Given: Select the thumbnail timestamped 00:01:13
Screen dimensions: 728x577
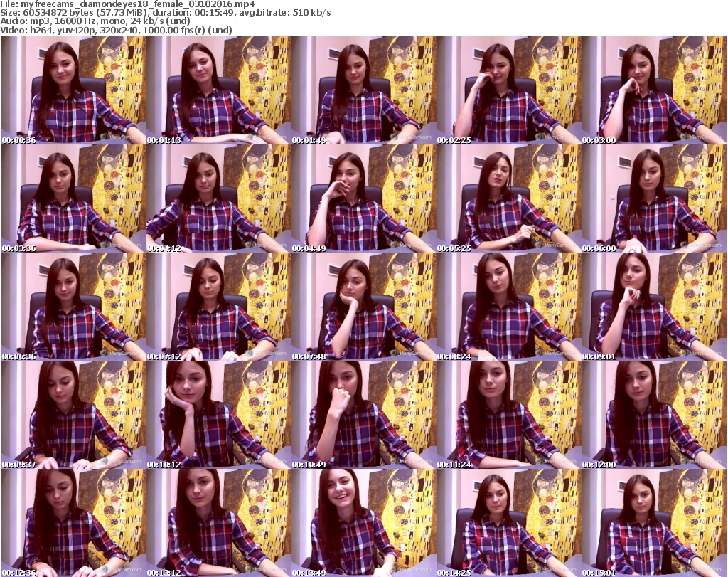Looking at the screenshot, I should pyautogui.click(x=219, y=90).
